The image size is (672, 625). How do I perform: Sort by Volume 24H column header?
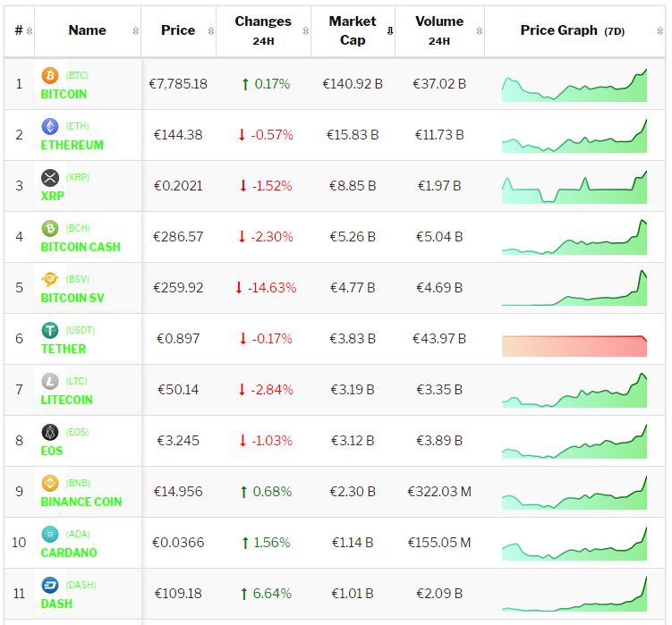coord(439,30)
